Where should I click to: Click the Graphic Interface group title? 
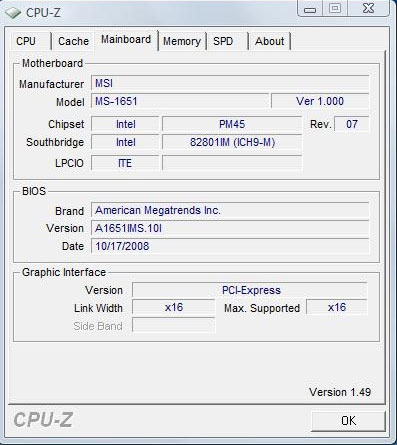coord(64,272)
